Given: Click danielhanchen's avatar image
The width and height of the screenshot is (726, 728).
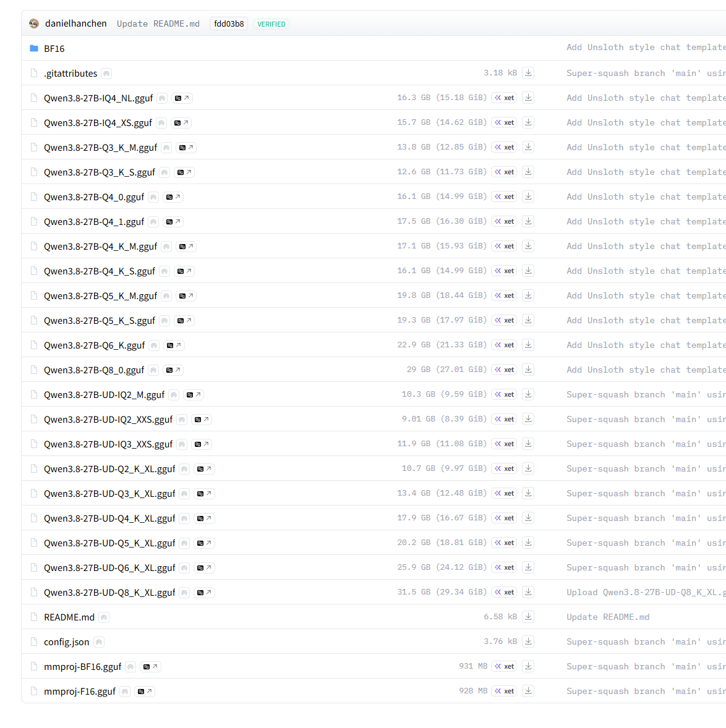Looking at the screenshot, I should (x=34, y=23).
